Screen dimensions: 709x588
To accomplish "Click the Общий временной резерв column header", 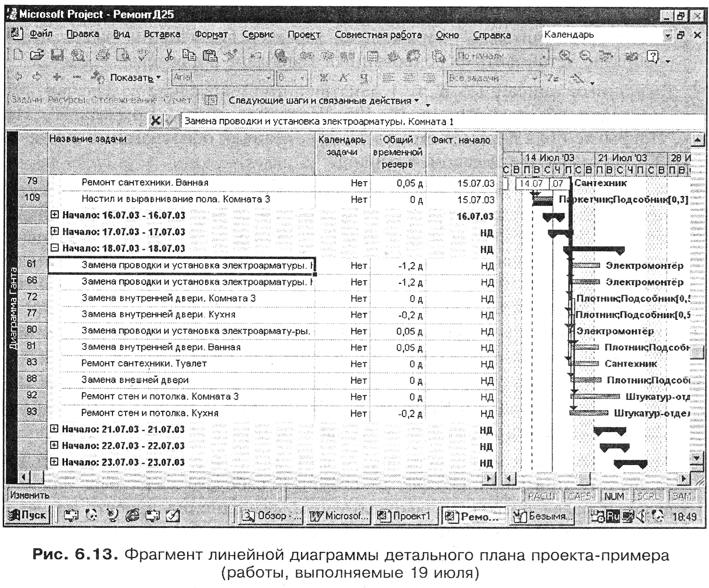I will pos(398,152).
